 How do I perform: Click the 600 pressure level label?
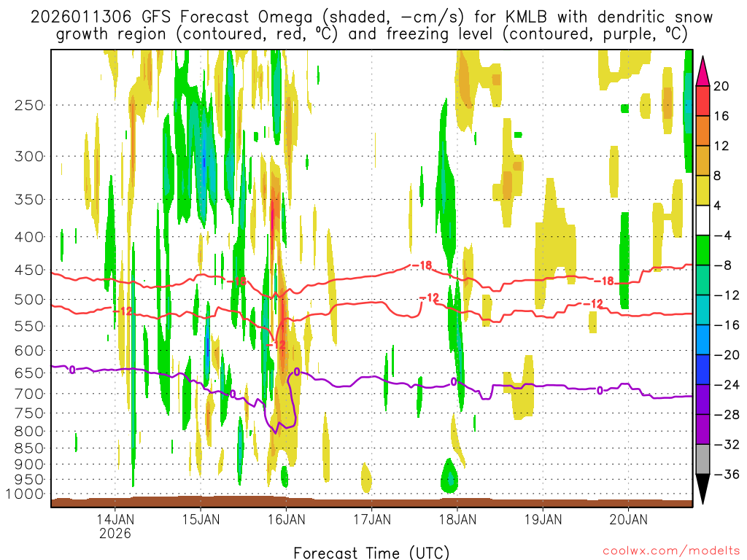coord(29,351)
